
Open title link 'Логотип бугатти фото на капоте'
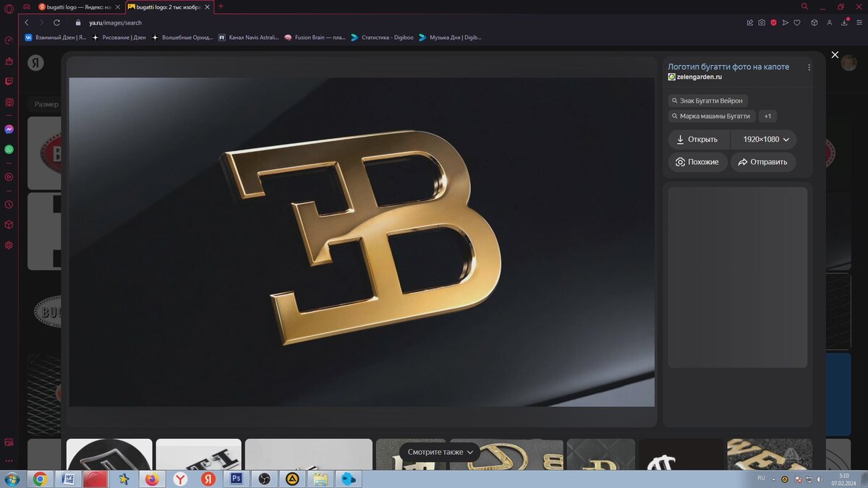click(728, 67)
